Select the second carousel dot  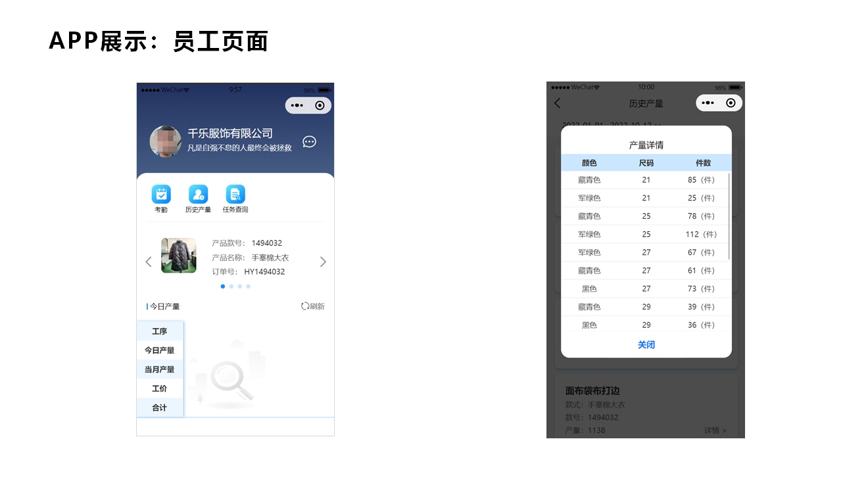231,287
